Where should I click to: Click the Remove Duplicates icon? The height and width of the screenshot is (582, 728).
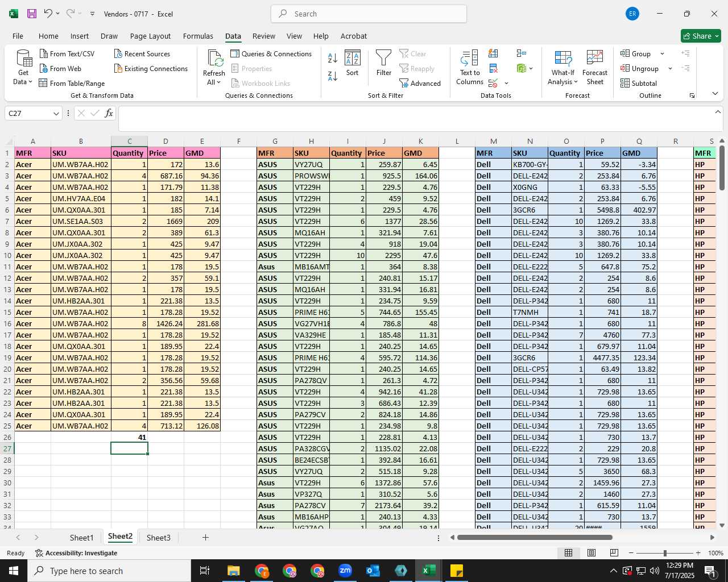[493, 68]
